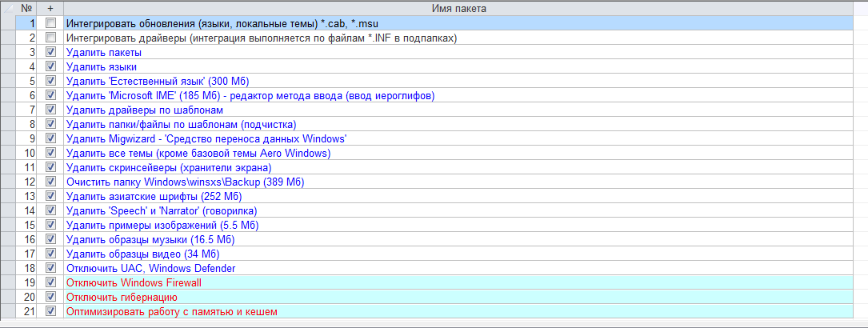Click the '№' column header

(x=26, y=8)
